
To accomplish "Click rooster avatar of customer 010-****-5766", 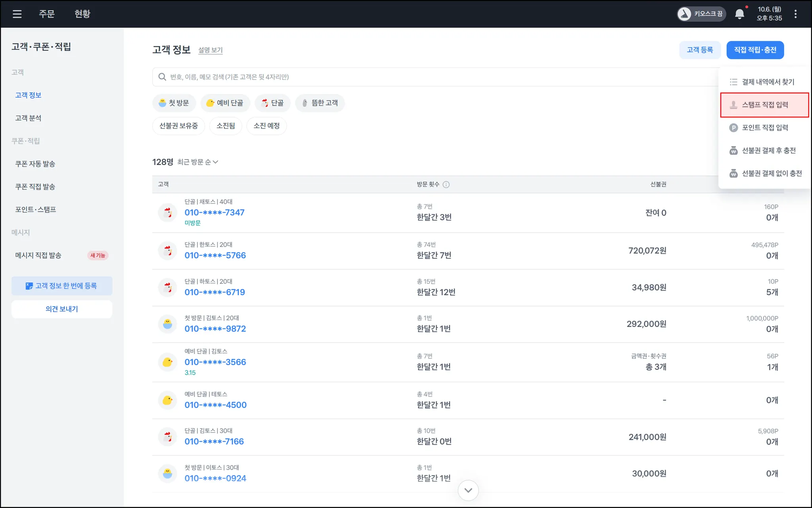I will (x=168, y=251).
